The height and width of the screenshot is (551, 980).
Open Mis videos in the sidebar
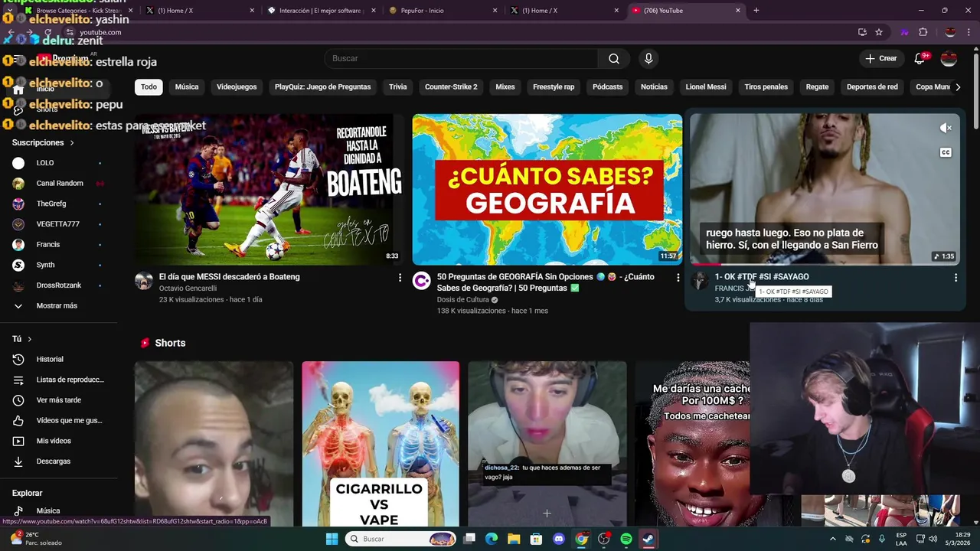[59, 441]
